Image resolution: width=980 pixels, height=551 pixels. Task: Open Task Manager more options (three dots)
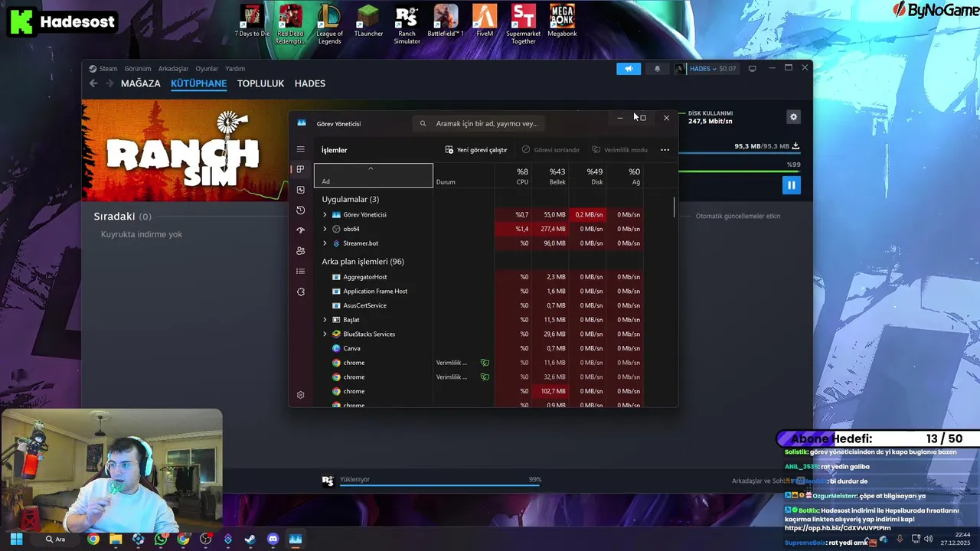pos(665,150)
